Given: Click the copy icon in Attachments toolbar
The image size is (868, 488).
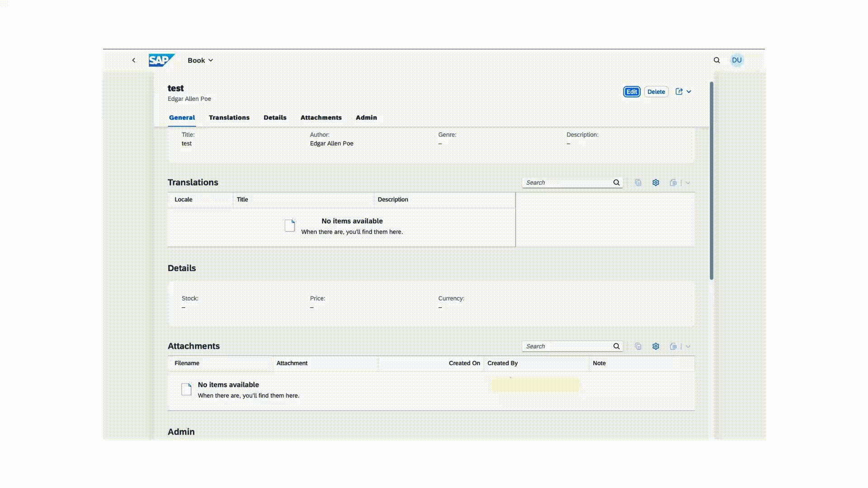Looking at the screenshot, I should (x=638, y=346).
